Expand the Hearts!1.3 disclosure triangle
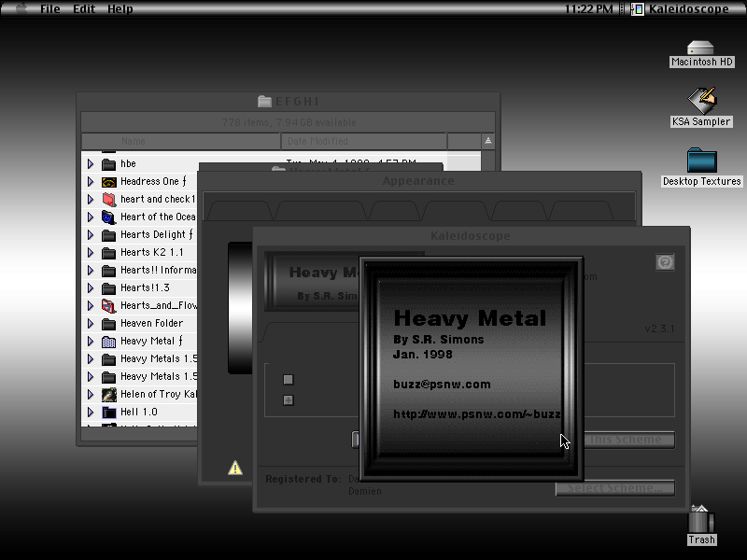Screen dimensions: 747x560 pos(91,288)
